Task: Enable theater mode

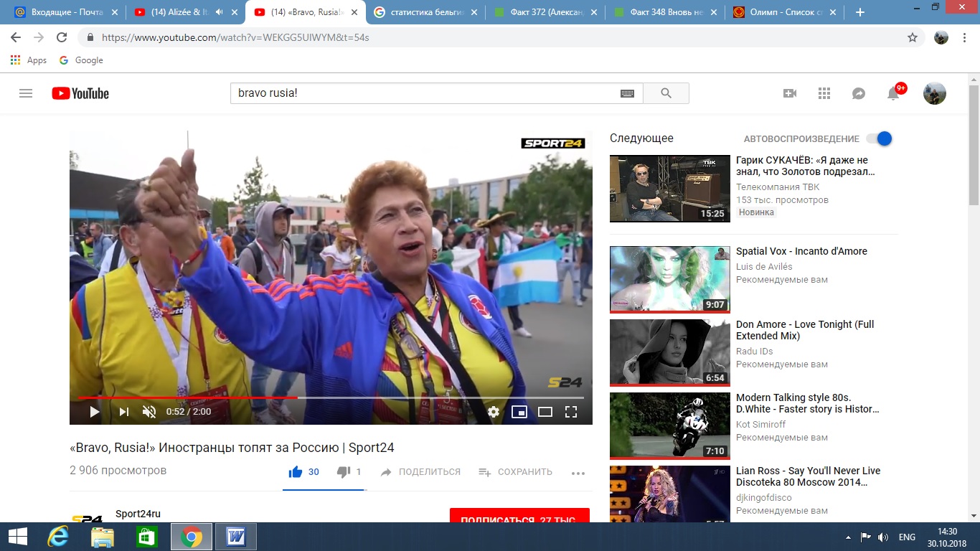Action: [x=545, y=412]
